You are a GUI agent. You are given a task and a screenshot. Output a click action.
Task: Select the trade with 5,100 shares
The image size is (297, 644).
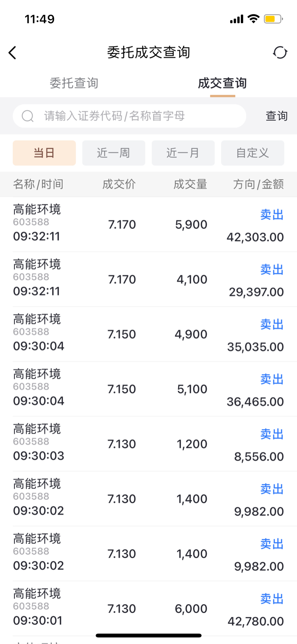click(x=148, y=389)
